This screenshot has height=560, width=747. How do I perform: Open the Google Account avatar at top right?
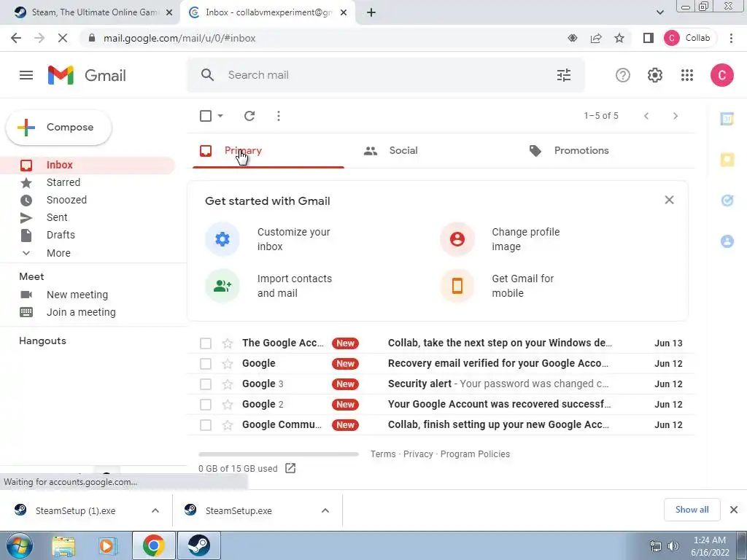721,75
